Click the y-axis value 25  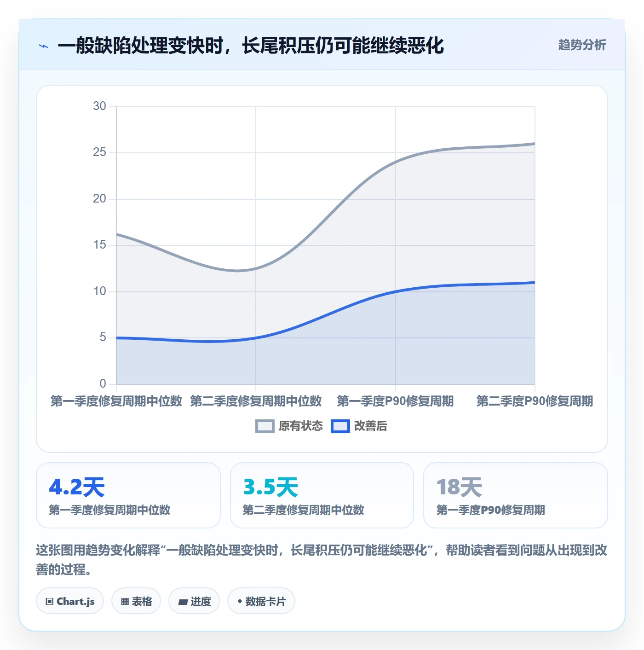coord(99,152)
